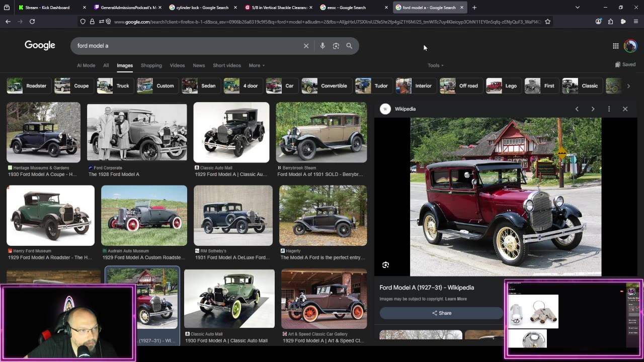The width and height of the screenshot is (644, 362).
Task: Start voice search with the microphone
Action: (x=323, y=46)
